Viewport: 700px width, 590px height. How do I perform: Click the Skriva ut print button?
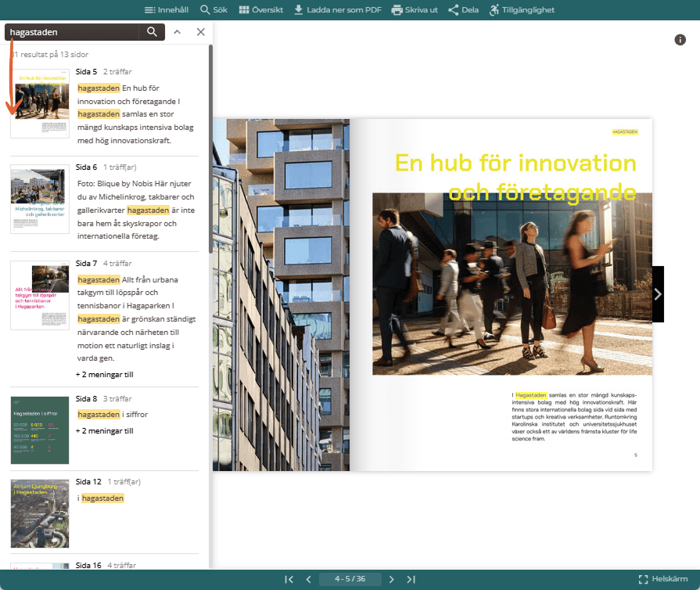point(415,10)
